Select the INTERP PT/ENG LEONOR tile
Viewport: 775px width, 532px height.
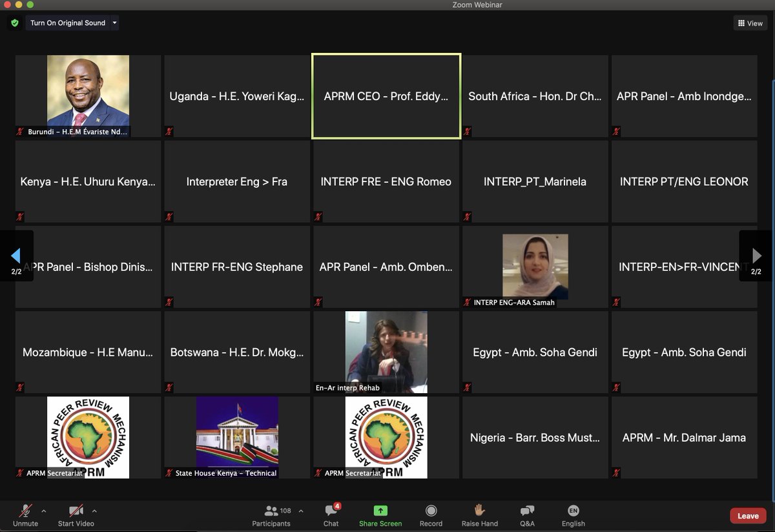tap(684, 181)
